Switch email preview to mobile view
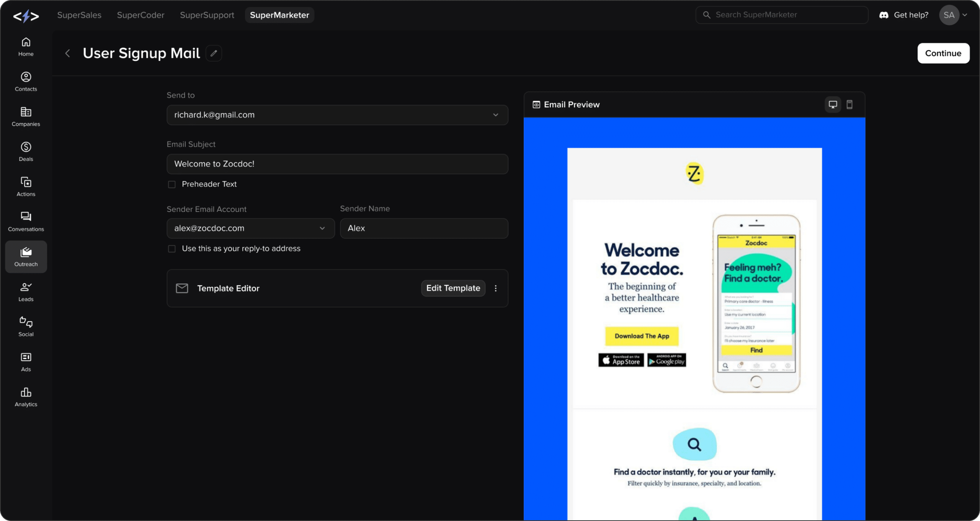Viewport: 980px width, 521px height. click(849, 105)
